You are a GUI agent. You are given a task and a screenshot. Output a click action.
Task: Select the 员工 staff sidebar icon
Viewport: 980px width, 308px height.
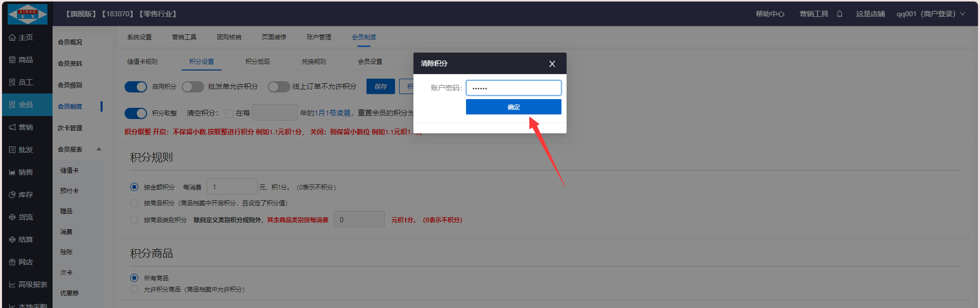pyautogui.click(x=12, y=83)
